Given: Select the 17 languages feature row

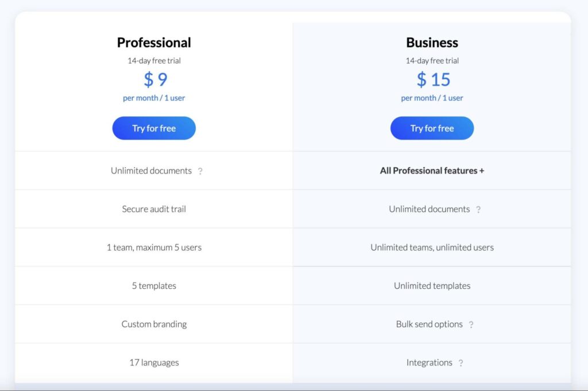Looking at the screenshot, I should [x=153, y=362].
